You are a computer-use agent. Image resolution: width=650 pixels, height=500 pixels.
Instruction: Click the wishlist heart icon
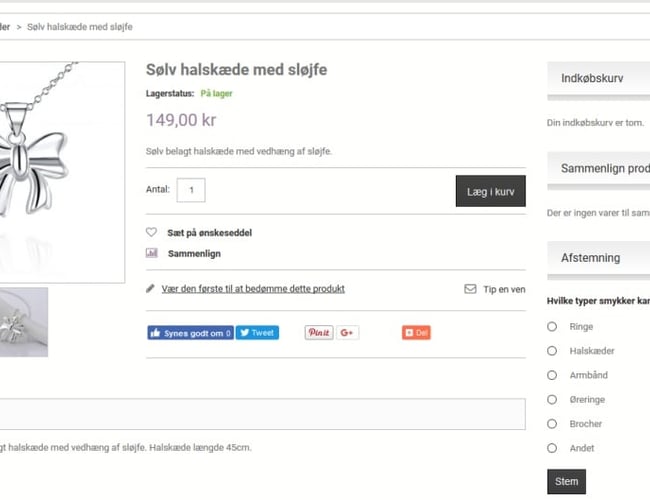point(151,232)
